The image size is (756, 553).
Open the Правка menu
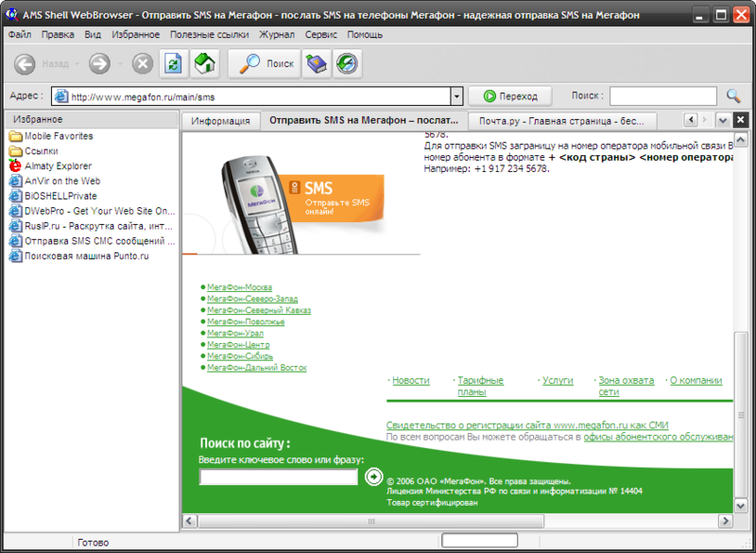point(58,35)
